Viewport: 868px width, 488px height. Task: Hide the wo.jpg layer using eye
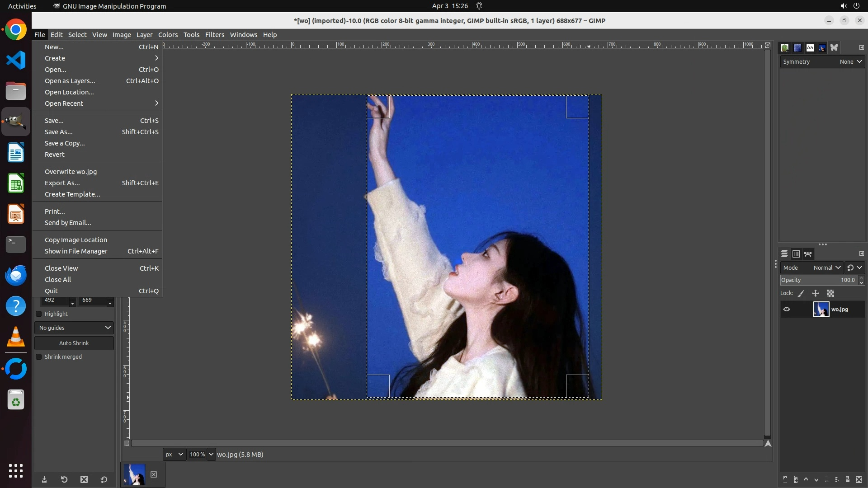[x=787, y=310]
